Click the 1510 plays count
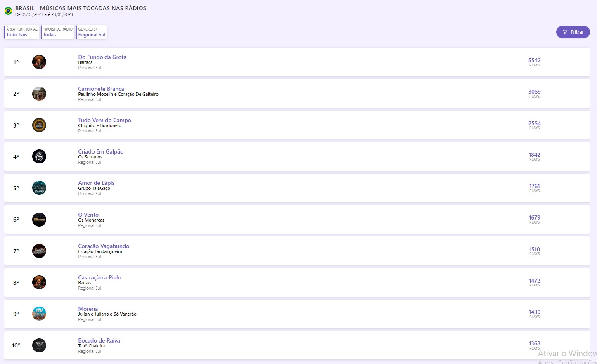The height and width of the screenshot is (364, 597). (535, 249)
